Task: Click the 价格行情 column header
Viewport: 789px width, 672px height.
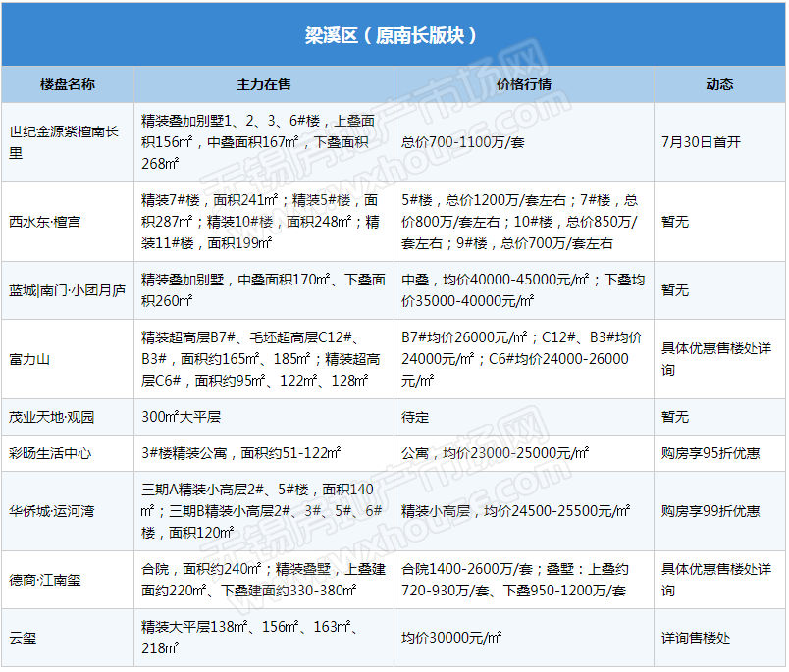Action: pyautogui.click(x=524, y=84)
